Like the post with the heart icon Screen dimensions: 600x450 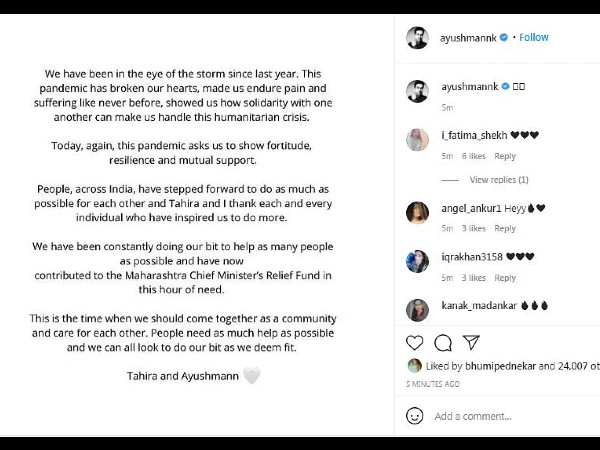[414, 342]
